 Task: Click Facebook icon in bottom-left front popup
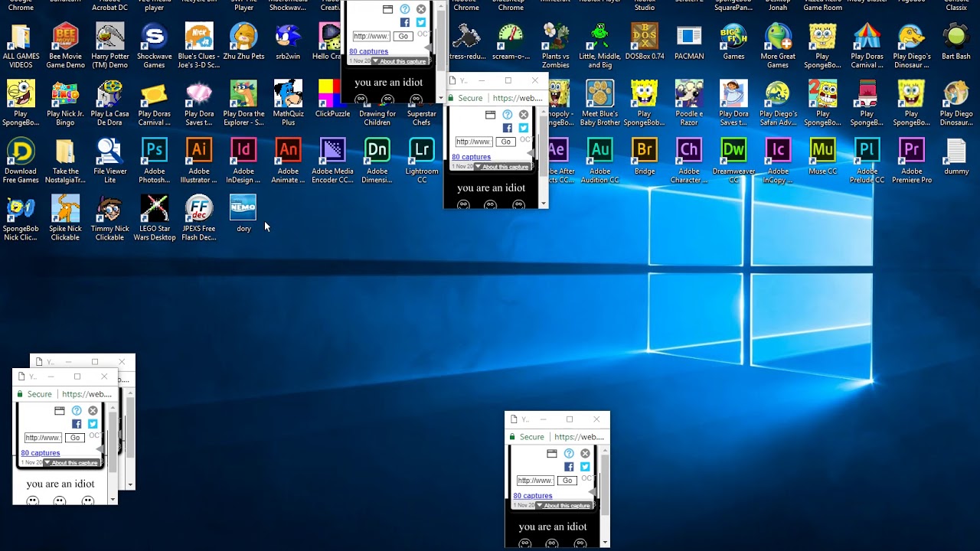pyautogui.click(x=77, y=424)
